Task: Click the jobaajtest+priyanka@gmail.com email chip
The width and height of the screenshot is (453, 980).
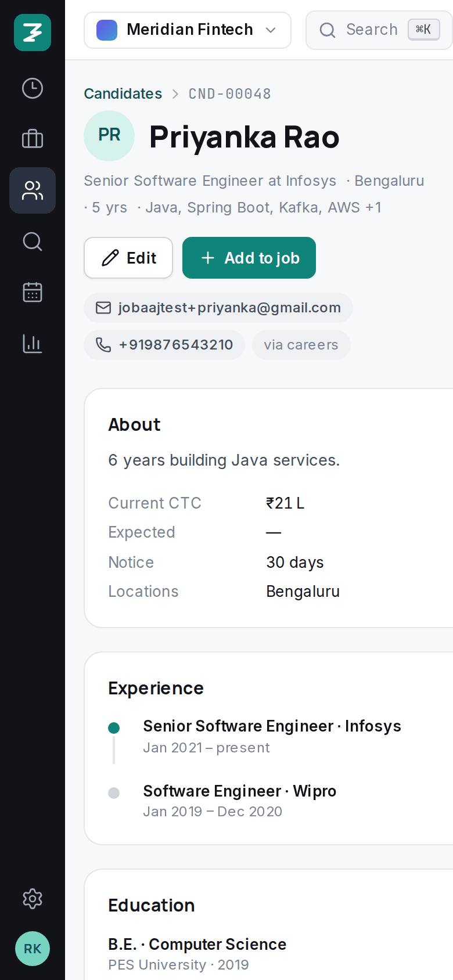Action: (x=218, y=308)
